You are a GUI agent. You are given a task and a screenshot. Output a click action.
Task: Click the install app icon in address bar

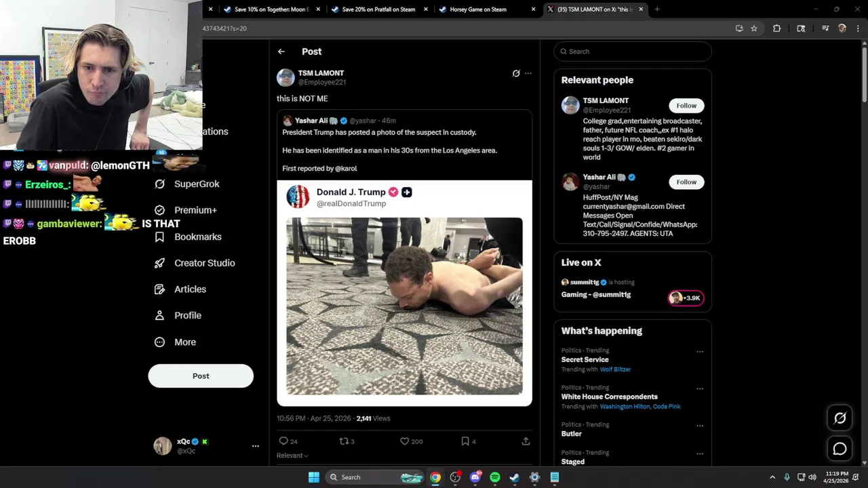click(x=739, y=28)
